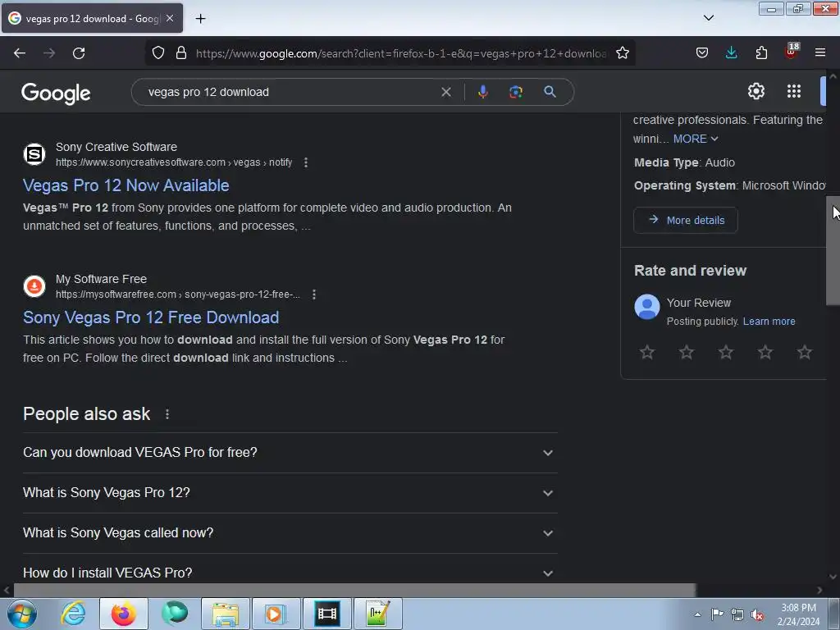The height and width of the screenshot is (630, 840).
Task: Open the Sony Vegas Pro 12 Free Download link
Action: point(151,317)
